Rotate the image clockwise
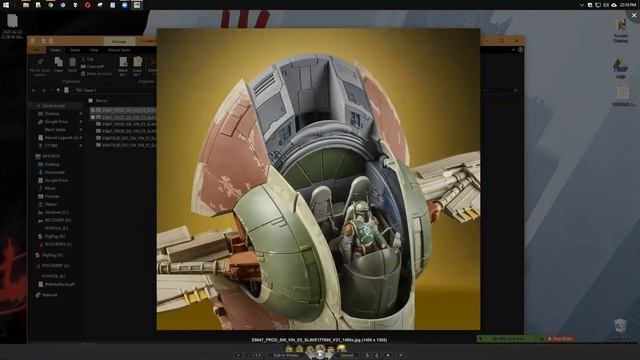This screenshot has height=360, width=640. click(x=377, y=355)
